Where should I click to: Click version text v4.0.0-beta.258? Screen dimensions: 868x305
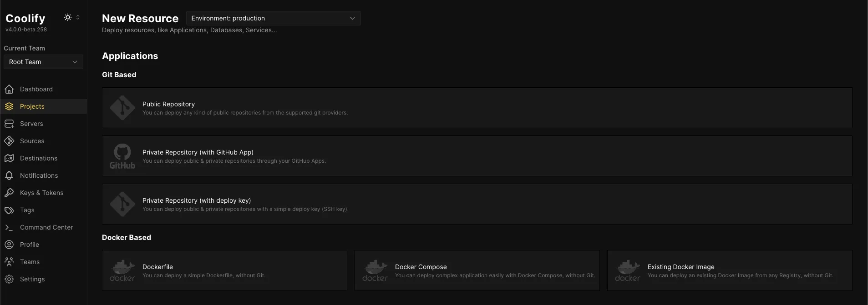(26, 30)
